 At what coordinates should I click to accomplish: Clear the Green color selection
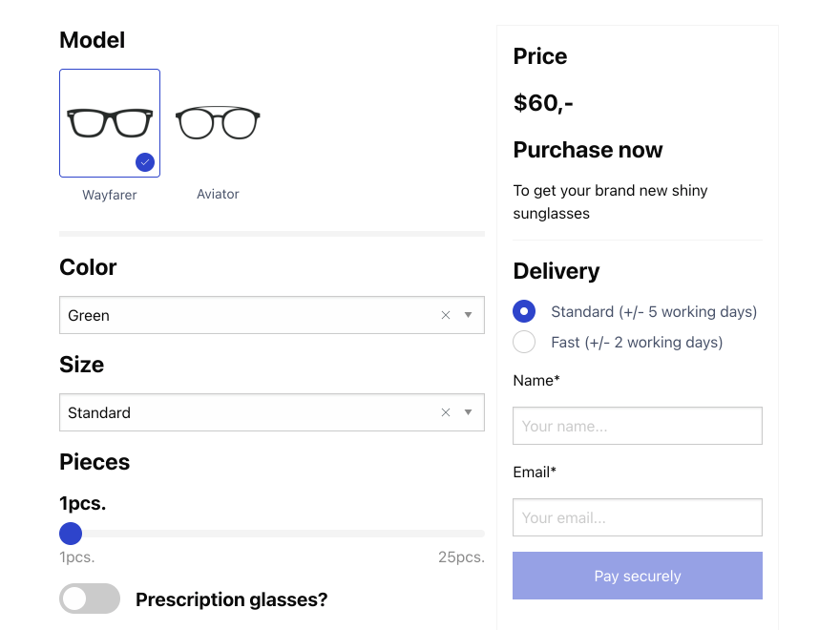(x=445, y=315)
